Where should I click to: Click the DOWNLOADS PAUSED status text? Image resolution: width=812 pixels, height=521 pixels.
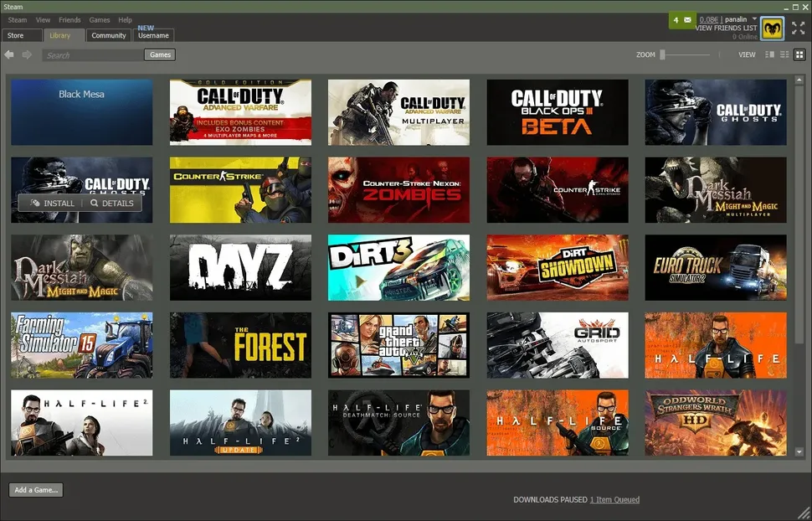tap(551, 500)
